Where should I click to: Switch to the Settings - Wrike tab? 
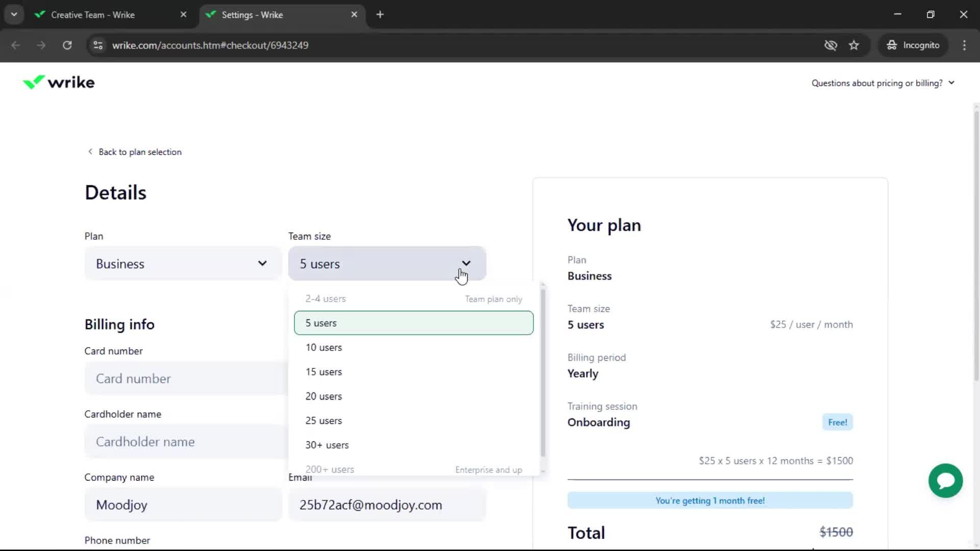coord(282,15)
